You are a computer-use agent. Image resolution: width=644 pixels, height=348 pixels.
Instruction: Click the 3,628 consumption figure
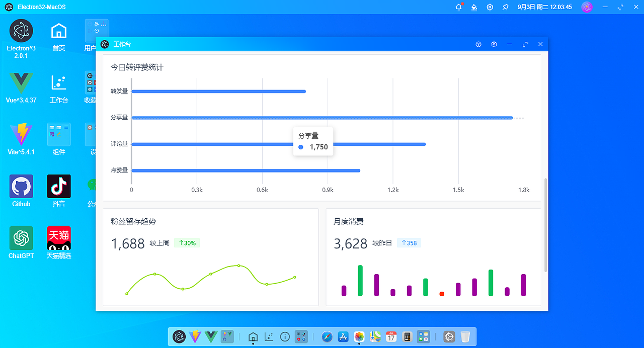351,244
